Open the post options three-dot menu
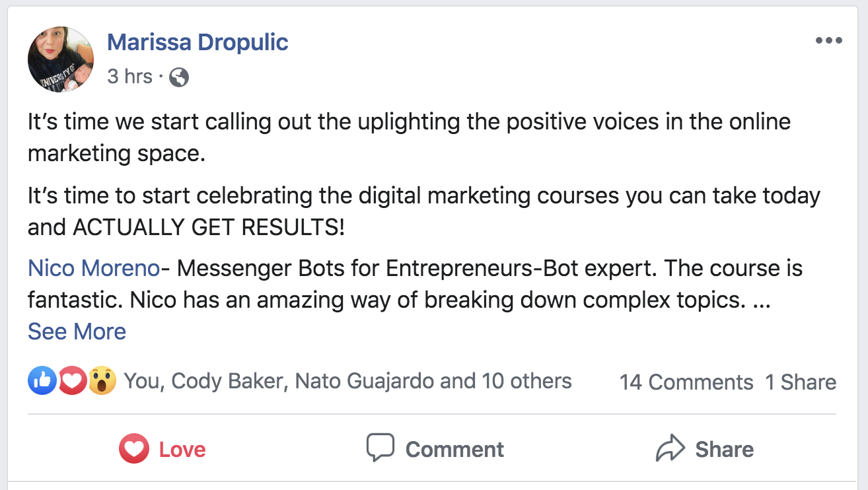 828,41
